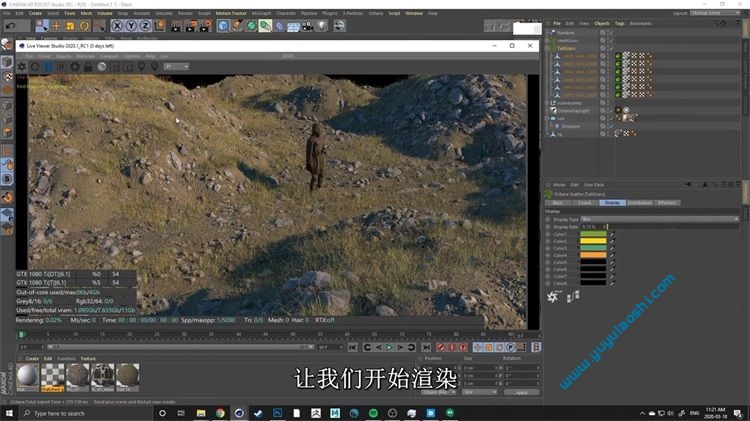Image resolution: width=750 pixels, height=421 pixels.
Task: Click Octane logo icon below color list
Action: click(552, 297)
